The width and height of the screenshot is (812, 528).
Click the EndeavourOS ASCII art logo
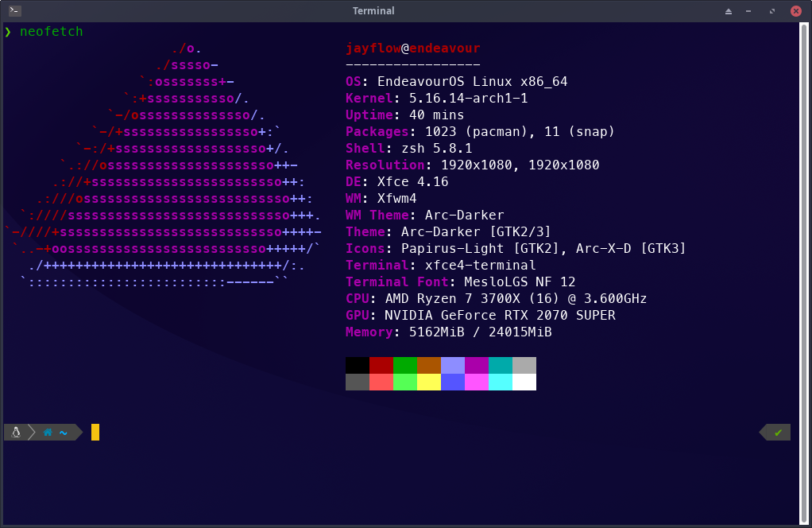[x=163, y=165]
